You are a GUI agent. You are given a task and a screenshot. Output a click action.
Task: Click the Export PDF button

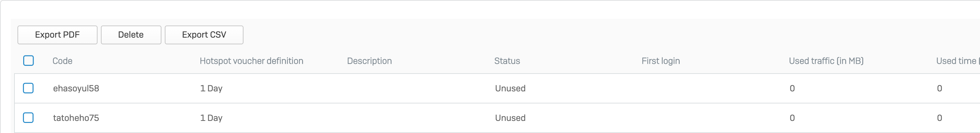(58, 35)
